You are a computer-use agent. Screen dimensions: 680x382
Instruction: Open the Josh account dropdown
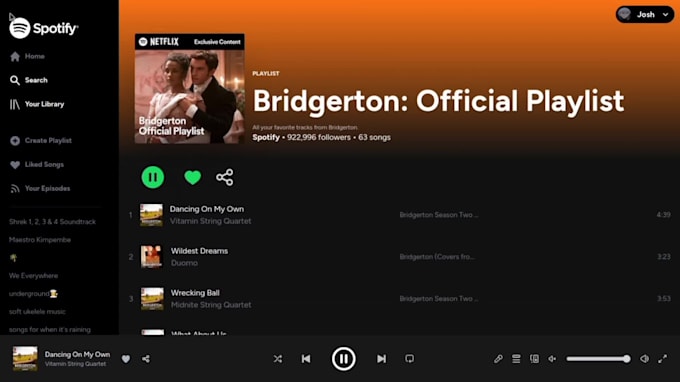point(645,14)
